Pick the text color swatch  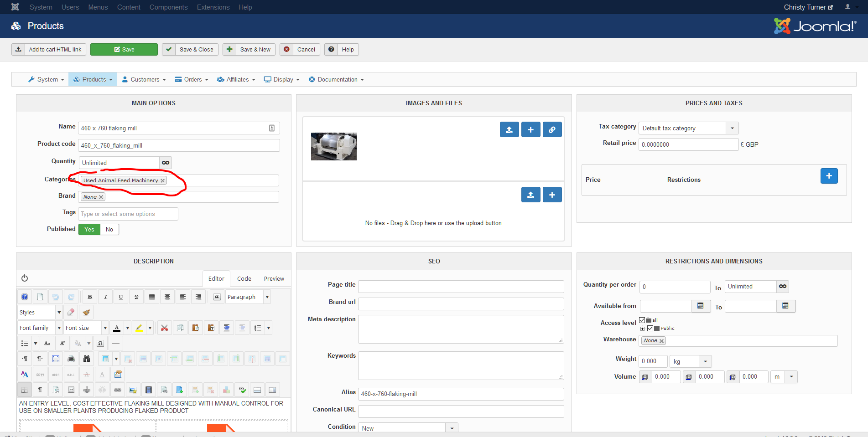(x=117, y=328)
